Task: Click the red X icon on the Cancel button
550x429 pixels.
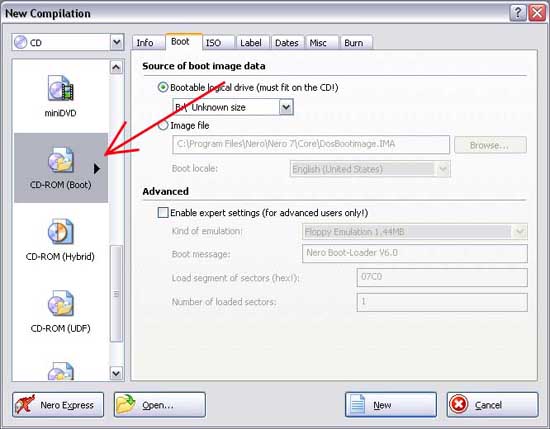Action: click(x=459, y=404)
